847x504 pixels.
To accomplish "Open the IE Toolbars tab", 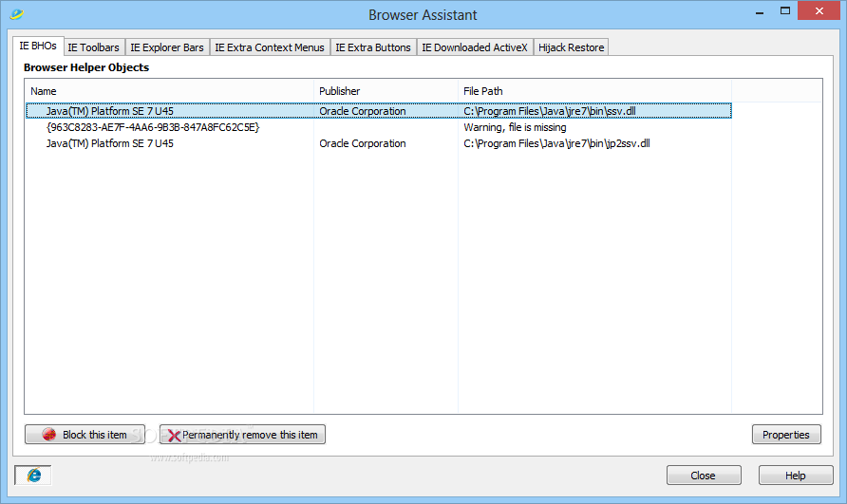I will click(x=93, y=47).
